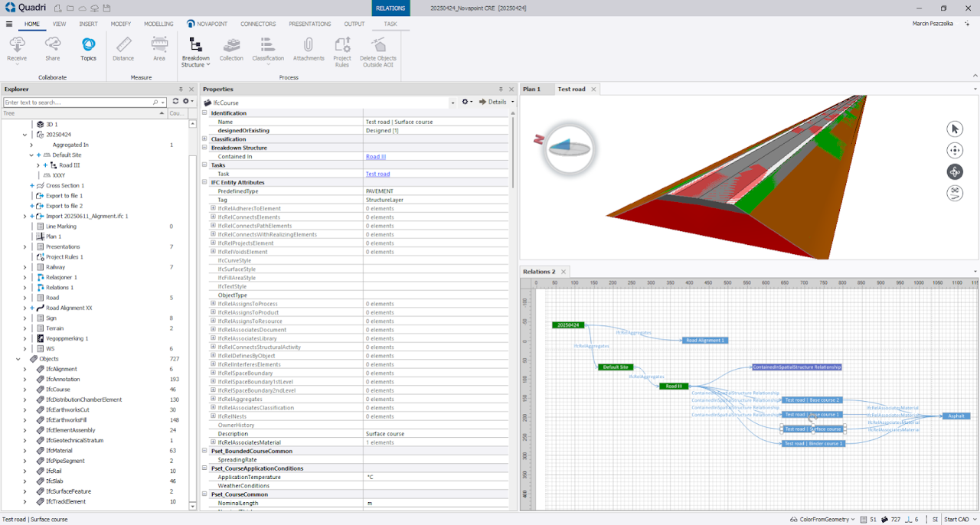The image size is (980, 525).
Task: Collapse the Pset_CourseCommon property group
Action: coord(205,494)
